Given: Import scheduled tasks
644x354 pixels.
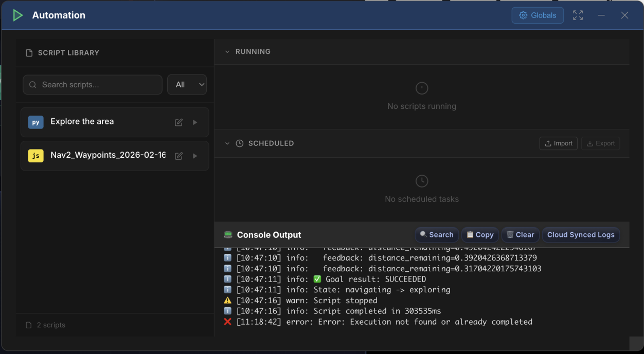Looking at the screenshot, I should coord(558,143).
